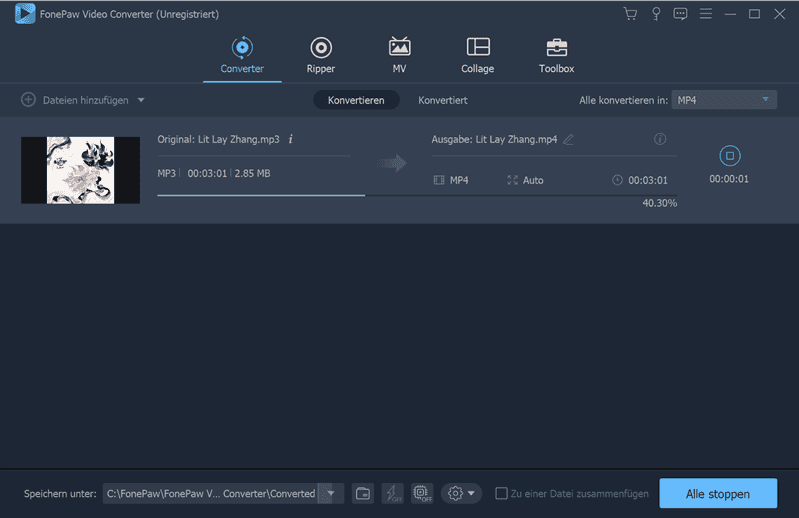The width and height of the screenshot is (799, 518).
Task: Click the Original: Lit Lay Zhang.mp3 filename
Action: pos(218,139)
